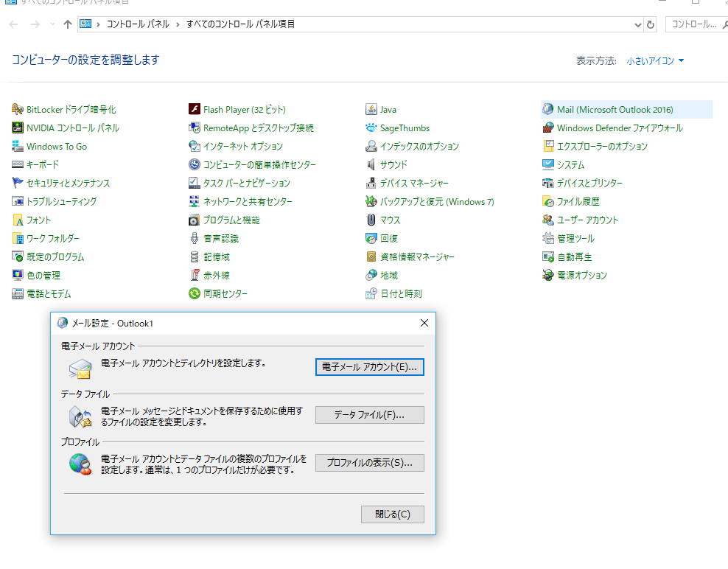Screen dimensions: 728x569
Task: Go up one folder level
Action: (x=68, y=24)
